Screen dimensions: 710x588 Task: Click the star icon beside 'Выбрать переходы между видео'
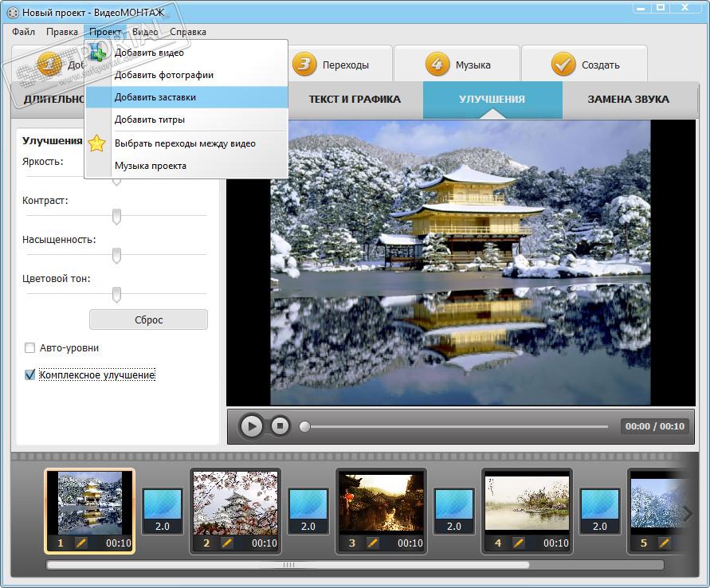tap(97, 143)
